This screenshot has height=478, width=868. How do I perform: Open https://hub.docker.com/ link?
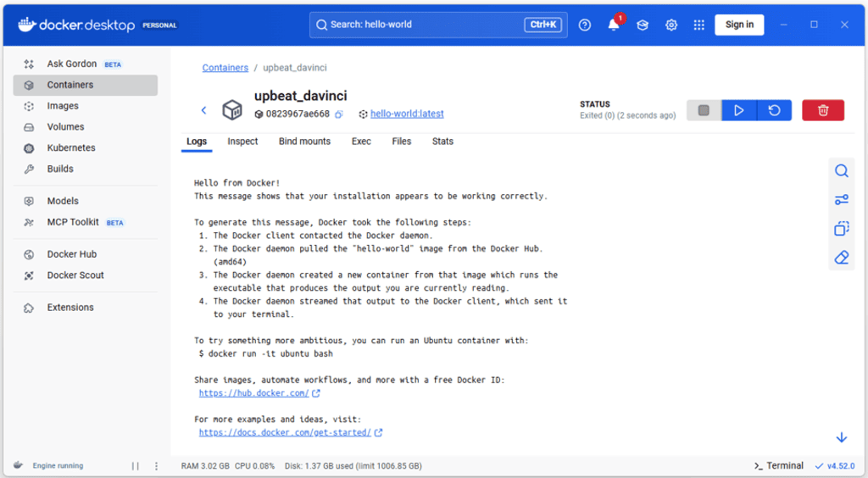(254, 393)
